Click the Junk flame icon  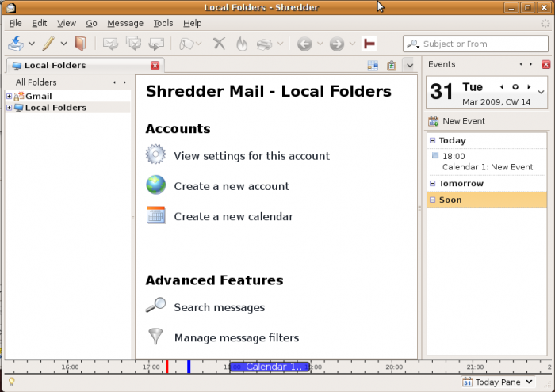pyautogui.click(x=242, y=44)
